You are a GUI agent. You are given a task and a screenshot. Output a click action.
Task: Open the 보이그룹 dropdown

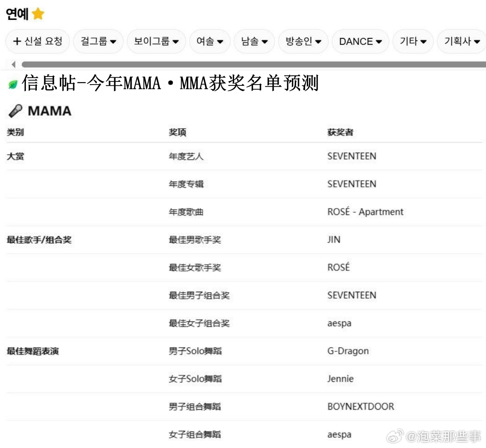point(156,41)
